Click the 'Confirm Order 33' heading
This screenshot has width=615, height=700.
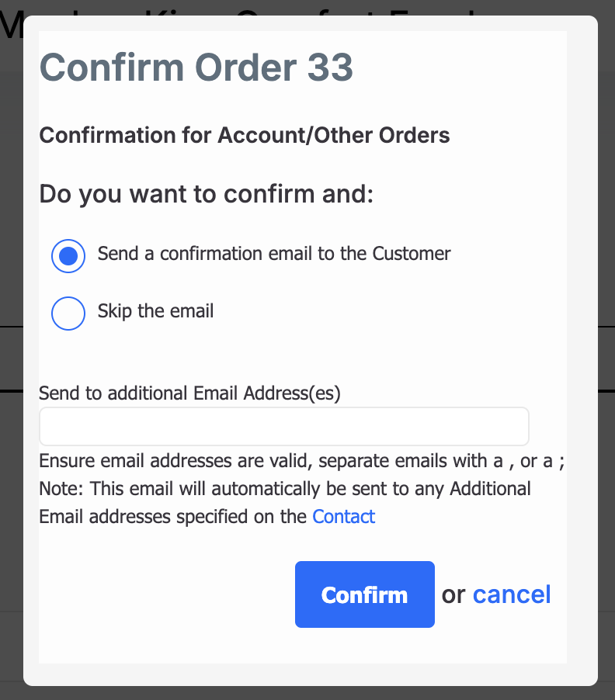coord(196,68)
